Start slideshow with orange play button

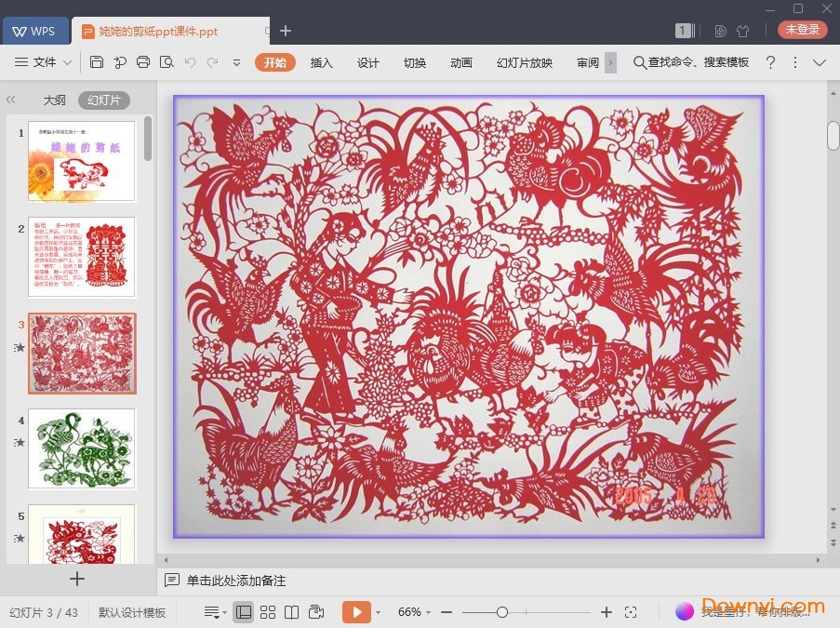point(355,612)
